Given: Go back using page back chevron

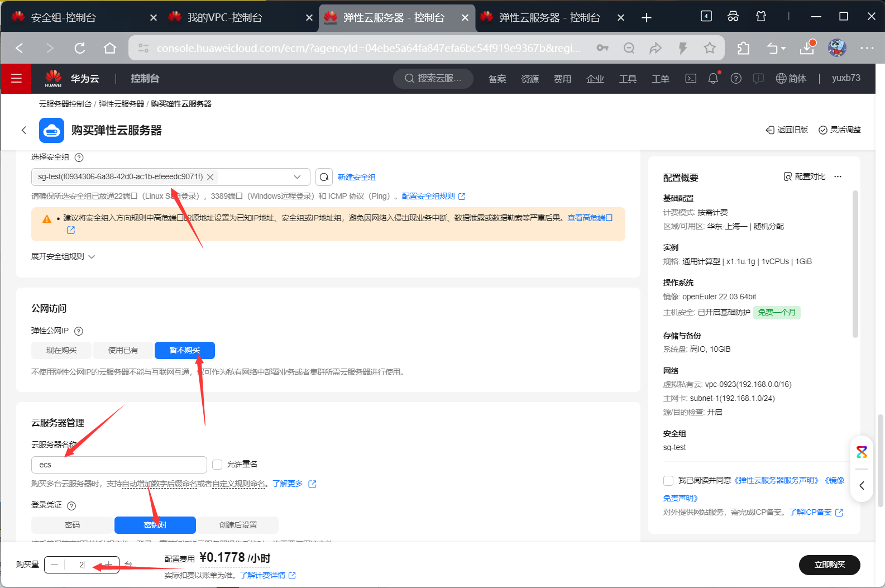Looking at the screenshot, I should [x=24, y=130].
